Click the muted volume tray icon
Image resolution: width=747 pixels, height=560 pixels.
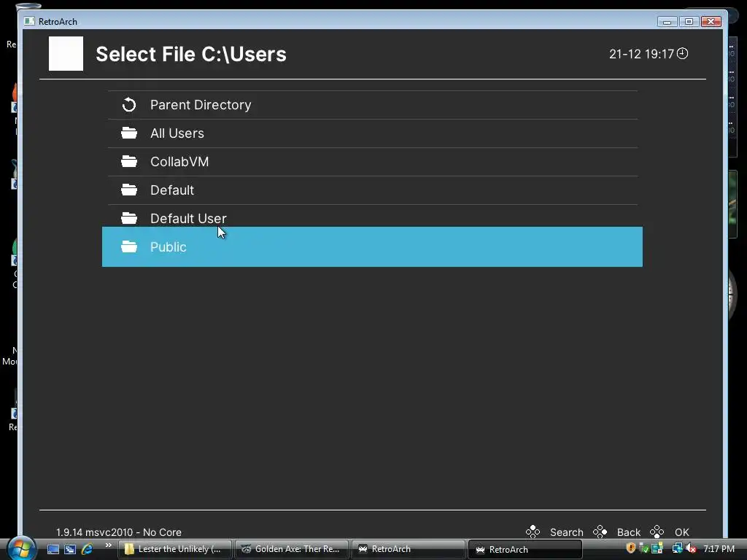click(x=691, y=548)
